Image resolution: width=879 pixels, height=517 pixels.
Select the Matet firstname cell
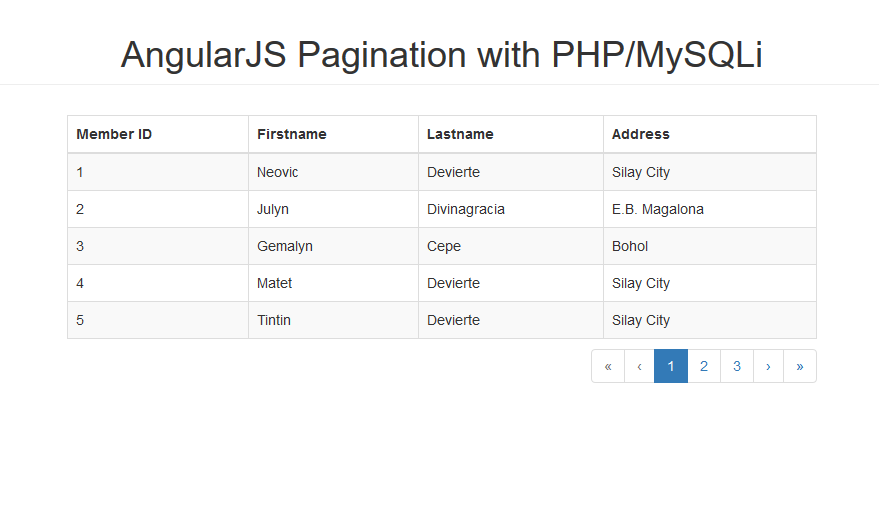[x=334, y=283]
